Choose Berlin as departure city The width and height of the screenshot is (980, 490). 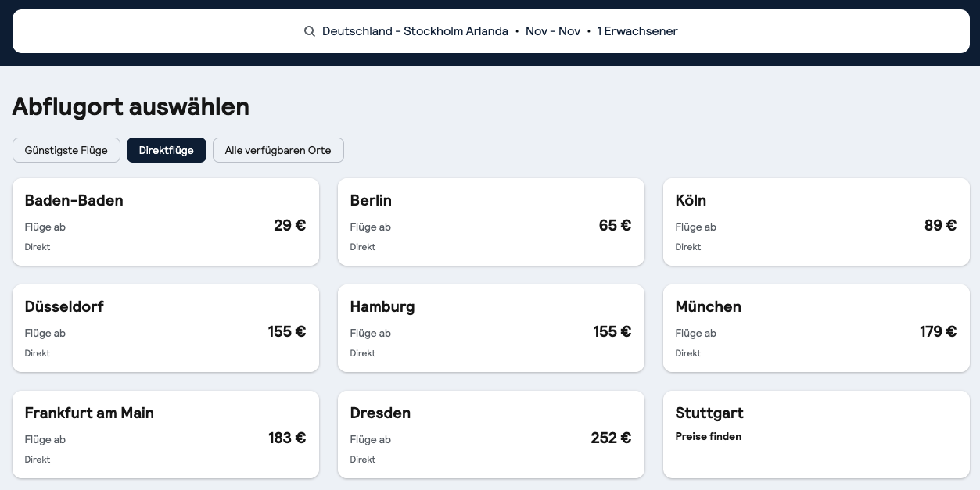tap(490, 222)
